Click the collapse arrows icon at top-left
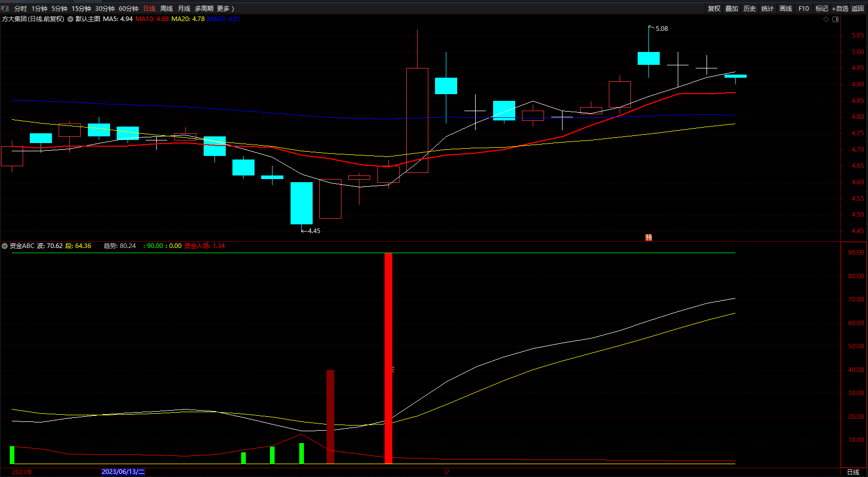 click(x=5, y=8)
